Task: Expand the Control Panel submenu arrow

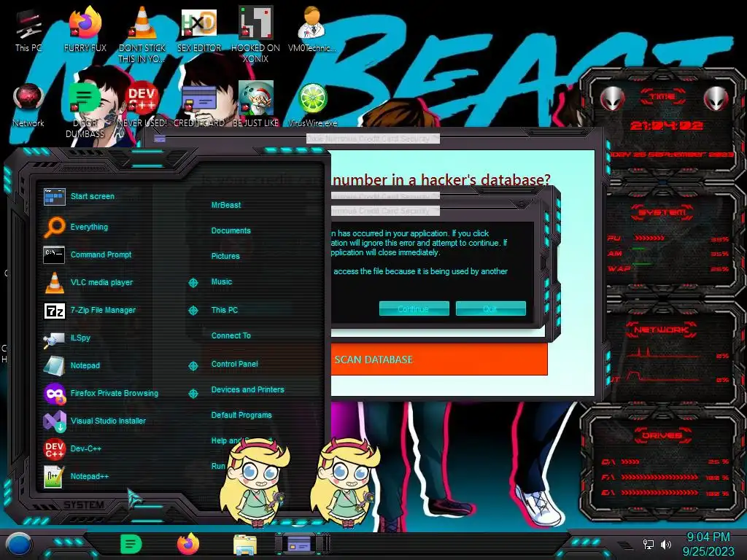Action: (193, 366)
